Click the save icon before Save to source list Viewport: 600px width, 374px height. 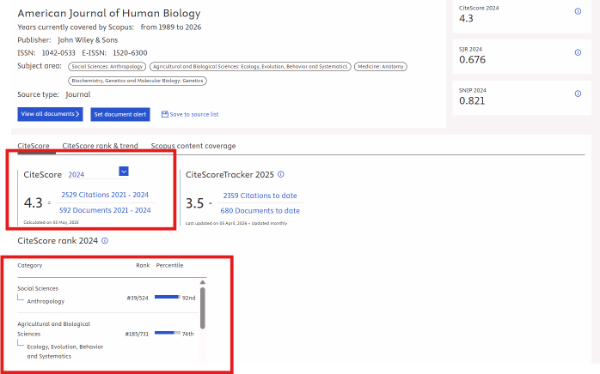(x=165, y=114)
